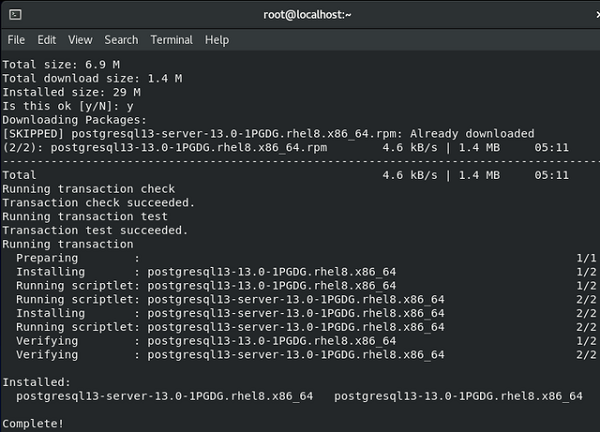Image resolution: width=600 pixels, height=432 pixels.
Task: Open the View menu
Action: click(80, 40)
